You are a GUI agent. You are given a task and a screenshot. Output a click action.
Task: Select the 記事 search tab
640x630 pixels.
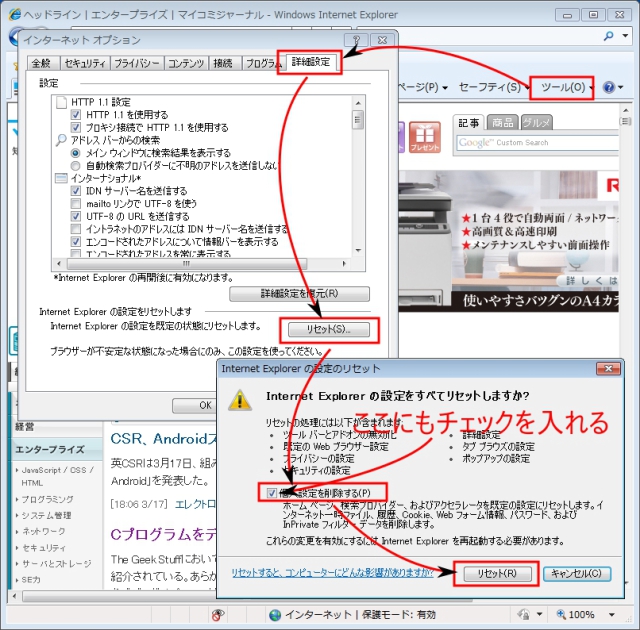click(469, 123)
